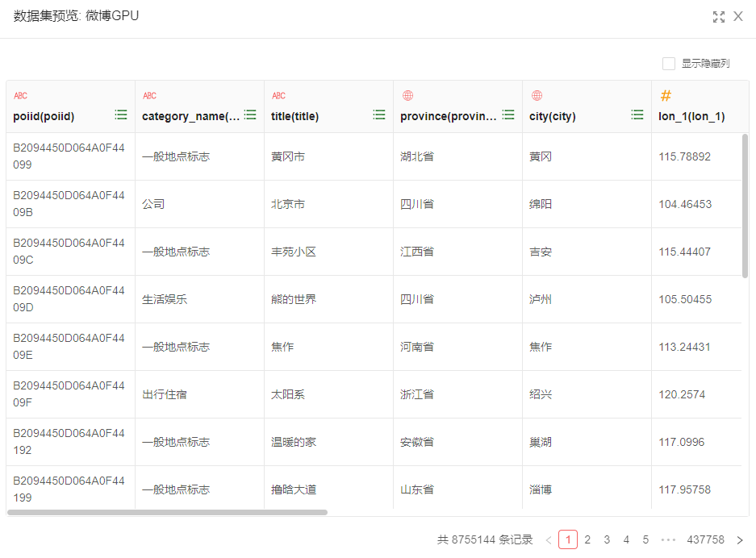Open the province column menu icon
The image size is (756, 558).
coord(508,115)
